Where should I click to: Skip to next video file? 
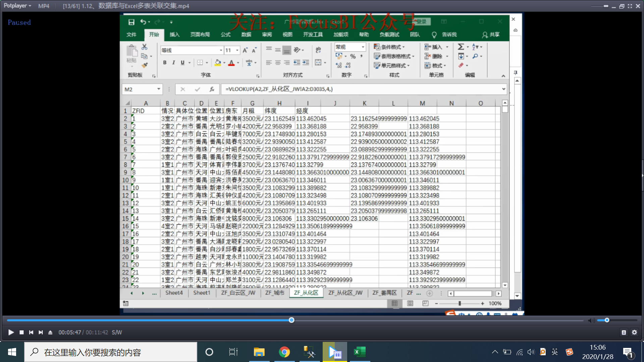41,332
